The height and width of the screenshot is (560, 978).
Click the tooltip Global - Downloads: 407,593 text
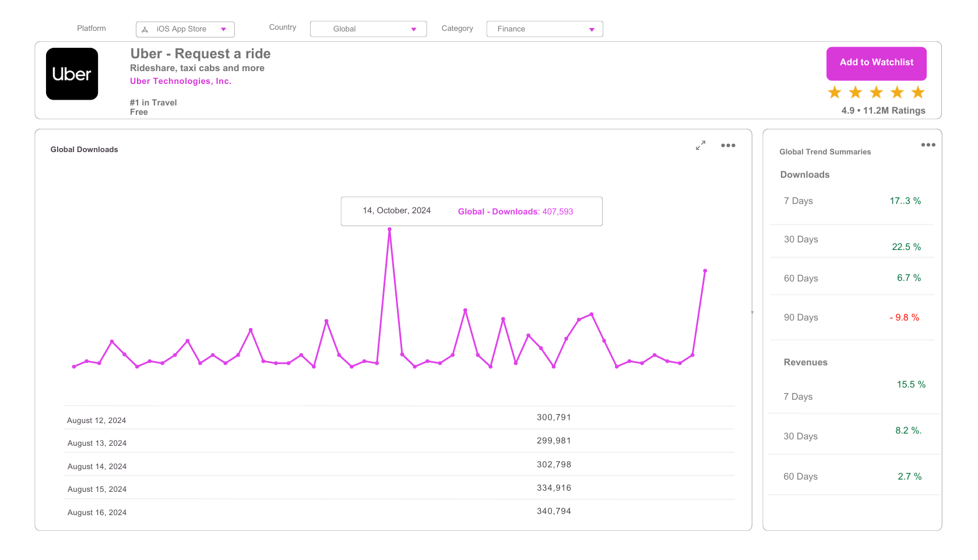click(x=515, y=212)
